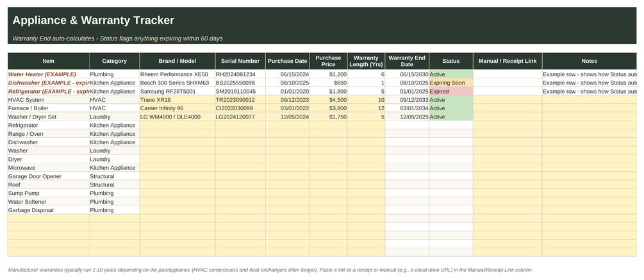Select Carrier Infinity 96 cell
Viewport: 644px width, 280px height.
[178, 108]
